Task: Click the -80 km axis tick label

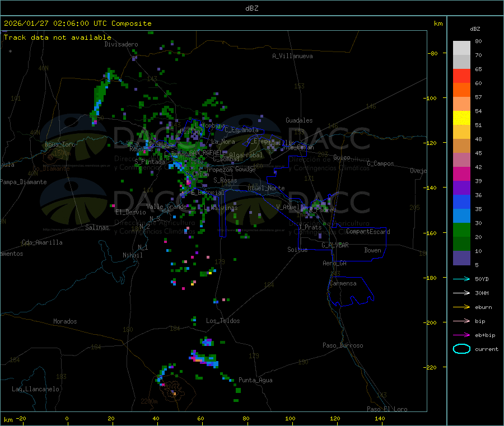Action: pyautogui.click(x=432, y=53)
